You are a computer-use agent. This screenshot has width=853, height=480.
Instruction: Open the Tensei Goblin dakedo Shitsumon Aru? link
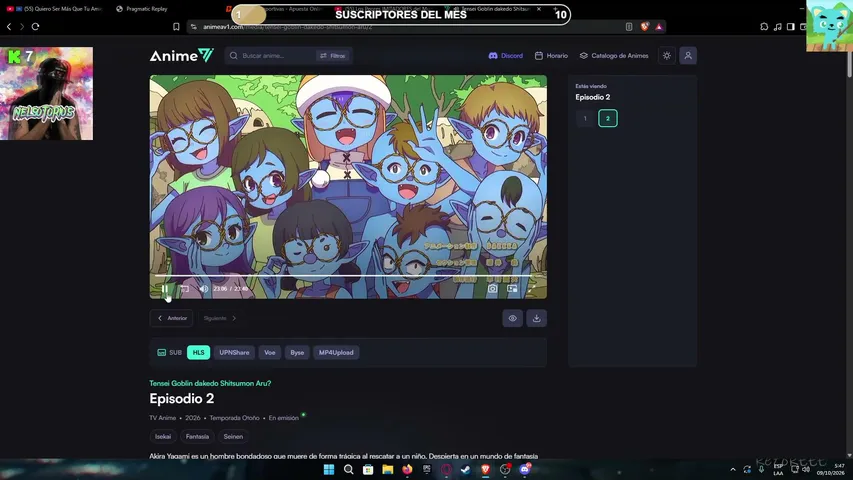pos(210,383)
